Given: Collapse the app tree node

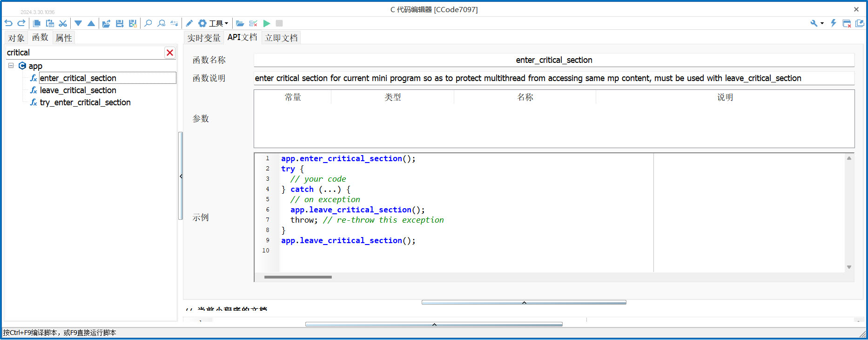Looking at the screenshot, I should click(11, 66).
